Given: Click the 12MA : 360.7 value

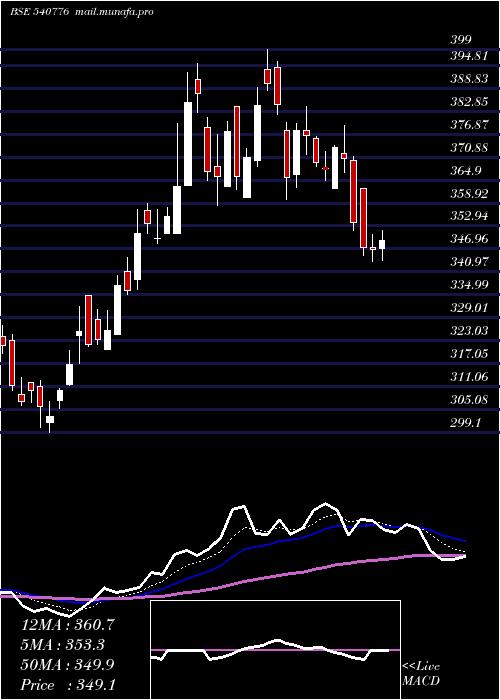Looking at the screenshot, I should pyautogui.click(x=68, y=625).
